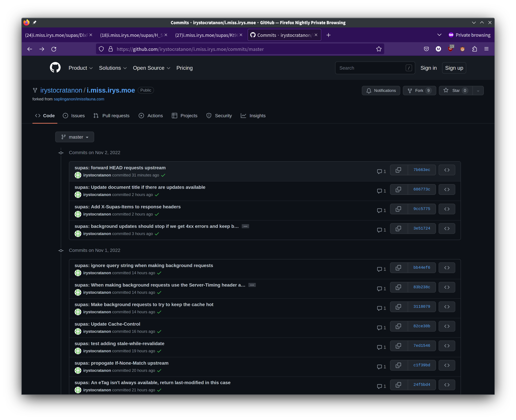
Task: Click Sign in
Action: tap(429, 68)
